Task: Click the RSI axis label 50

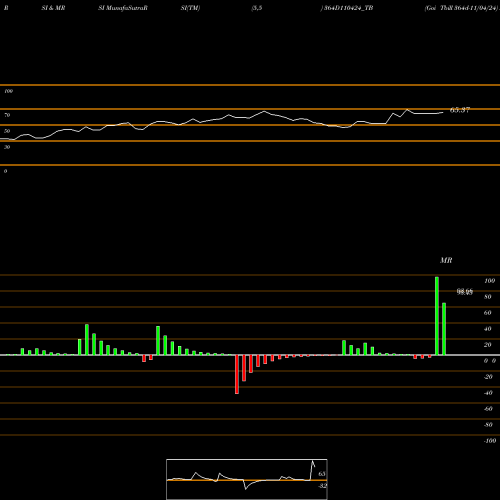Action: (7, 131)
